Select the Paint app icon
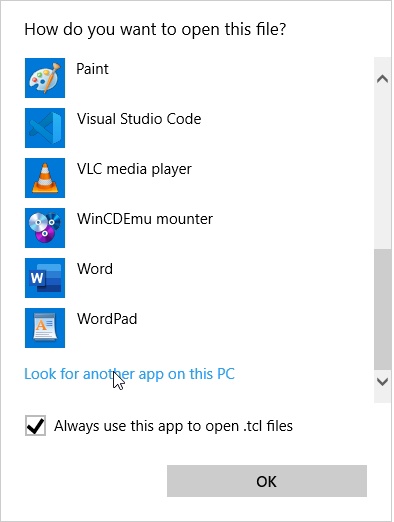This screenshot has width=394, height=522. coord(45,78)
